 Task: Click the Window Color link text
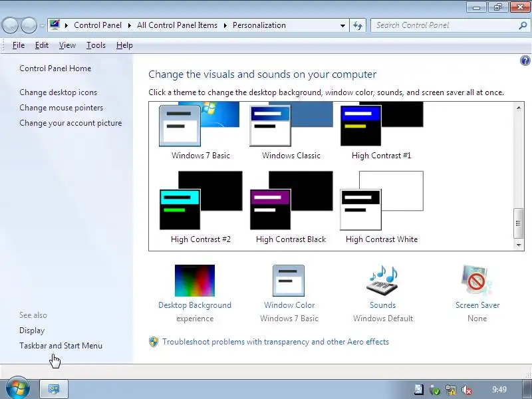click(289, 305)
